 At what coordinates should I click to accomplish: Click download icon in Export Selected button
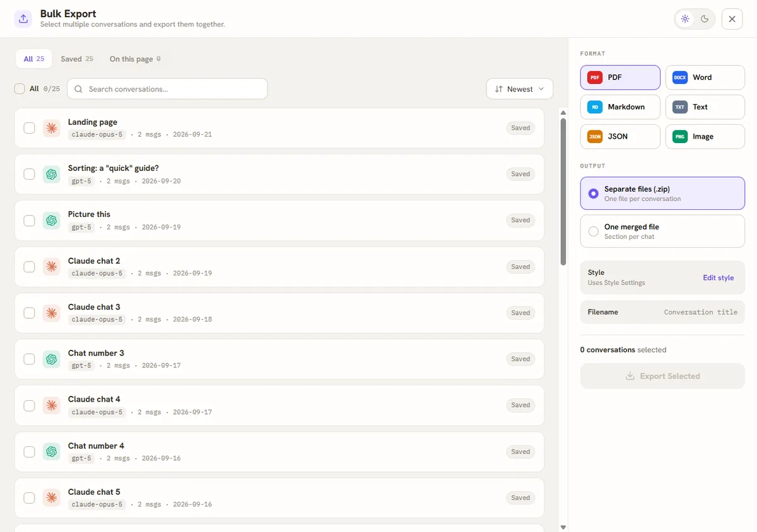click(630, 376)
